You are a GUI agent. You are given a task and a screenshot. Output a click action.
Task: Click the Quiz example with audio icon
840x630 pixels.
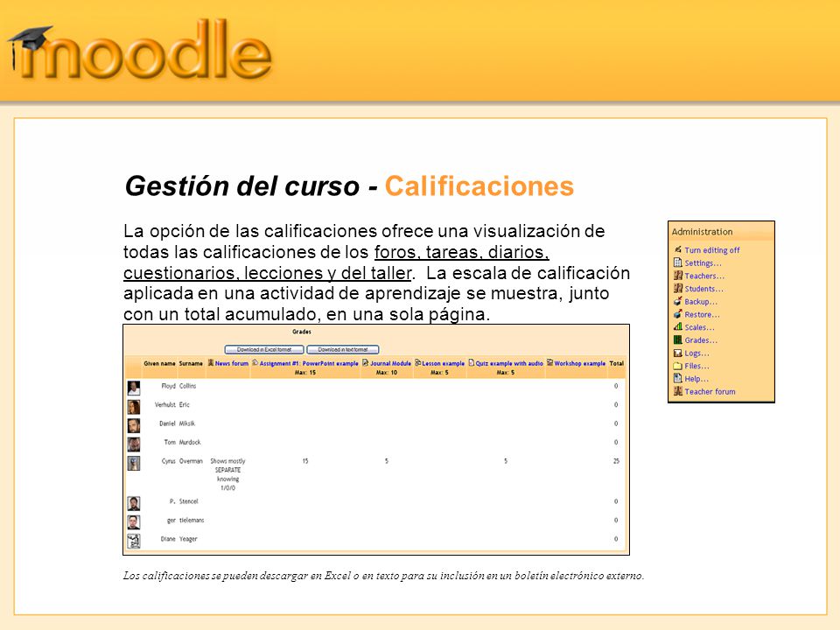point(472,362)
